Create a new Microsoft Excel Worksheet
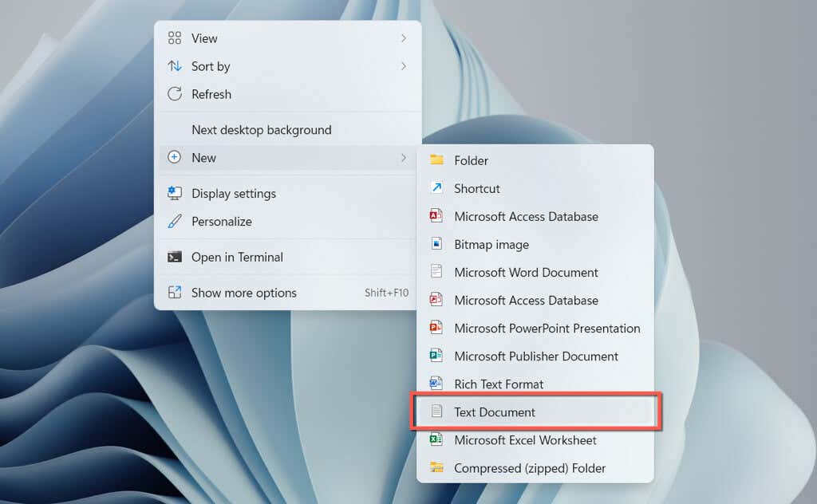Image resolution: width=817 pixels, height=504 pixels. pos(535,440)
